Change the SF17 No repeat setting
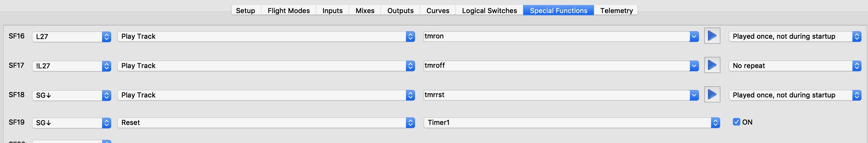 click(x=794, y=66)
